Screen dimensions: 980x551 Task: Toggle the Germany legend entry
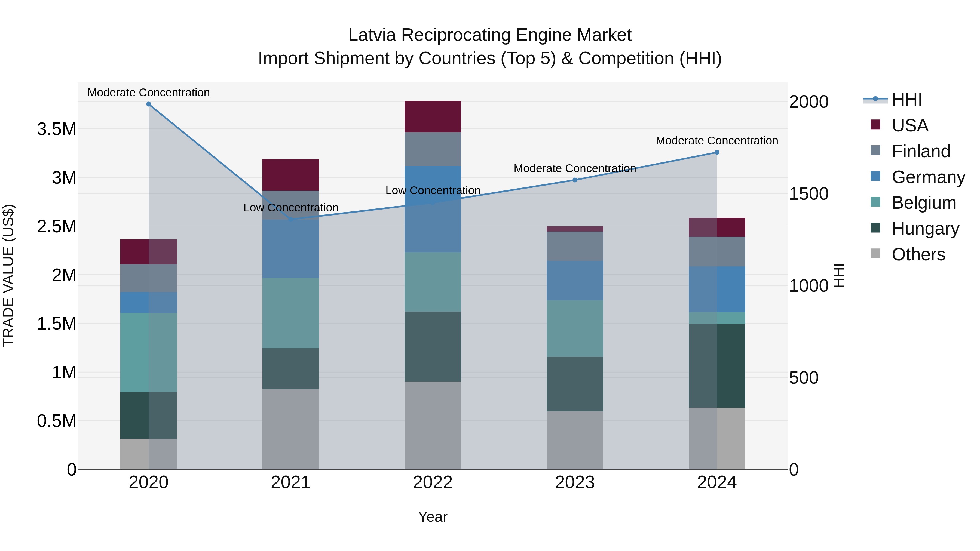(x=918, y=177)
